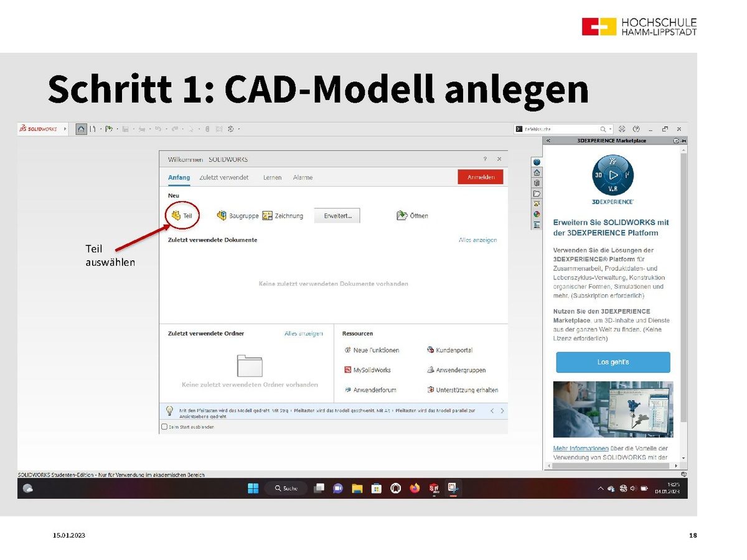
Task: Open the Appearances color ball pane tab
Action: pyautogui.click(x=536, y=214)
